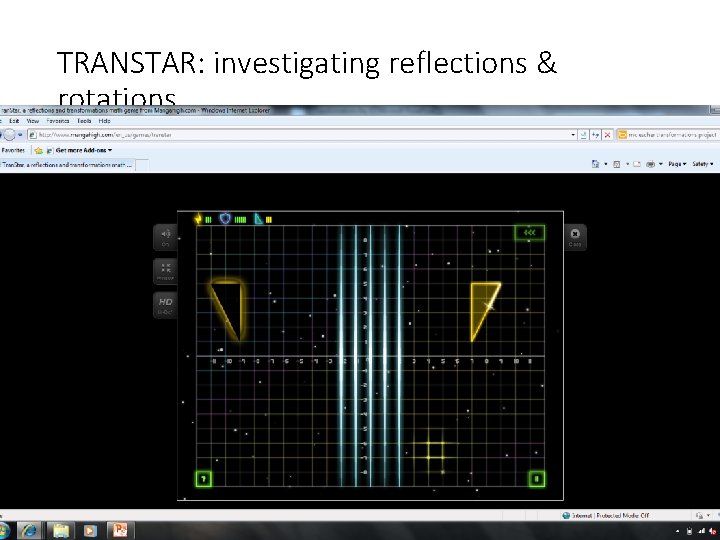Toggle the game fullscreen/window mode button

coord(165,271)
